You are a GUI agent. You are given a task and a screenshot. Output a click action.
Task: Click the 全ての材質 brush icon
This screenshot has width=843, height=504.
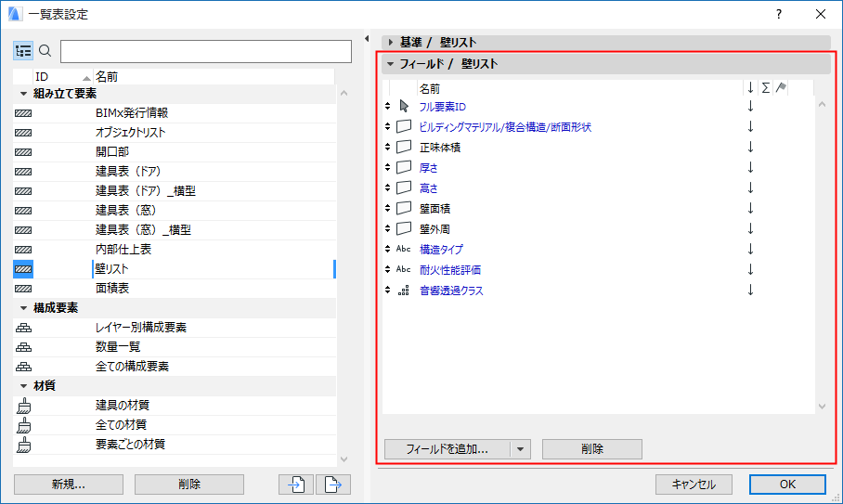pyautogui.click(x=23, y=425)
